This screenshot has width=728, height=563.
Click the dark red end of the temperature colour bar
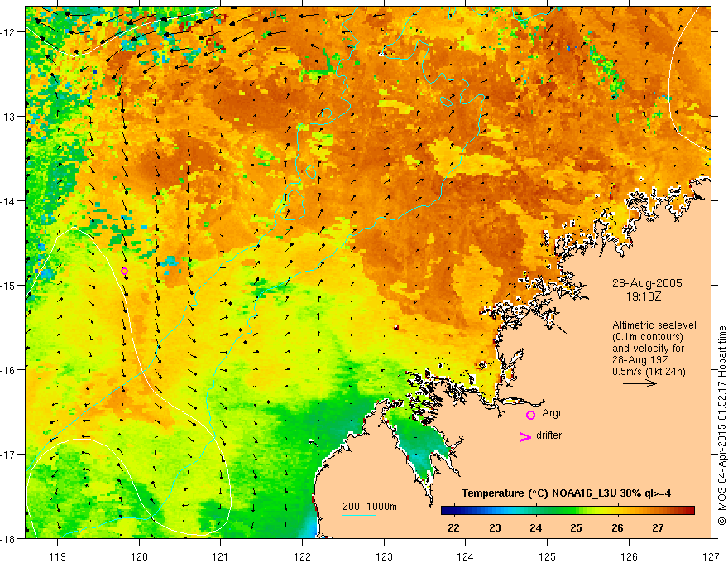[x=691, y=511]
